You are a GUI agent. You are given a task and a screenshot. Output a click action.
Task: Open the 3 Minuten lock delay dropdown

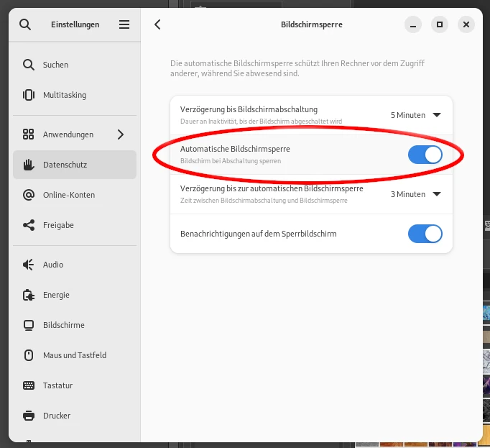[415, 194]
